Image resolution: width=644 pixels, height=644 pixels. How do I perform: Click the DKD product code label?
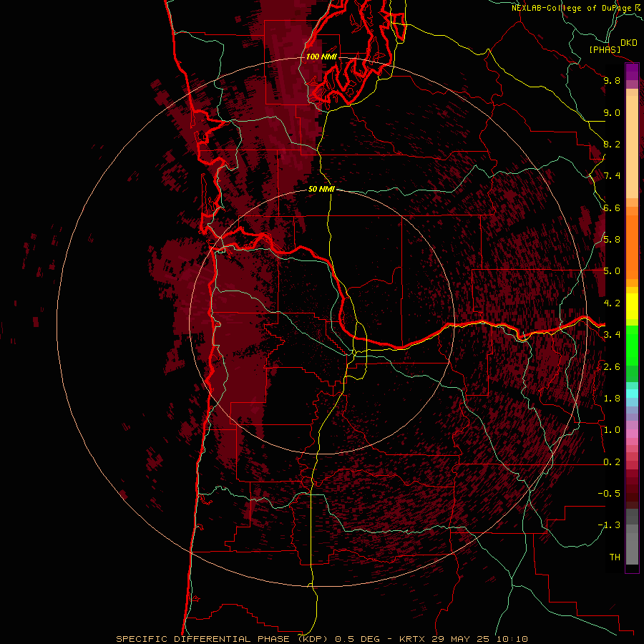tap(629, 43)
